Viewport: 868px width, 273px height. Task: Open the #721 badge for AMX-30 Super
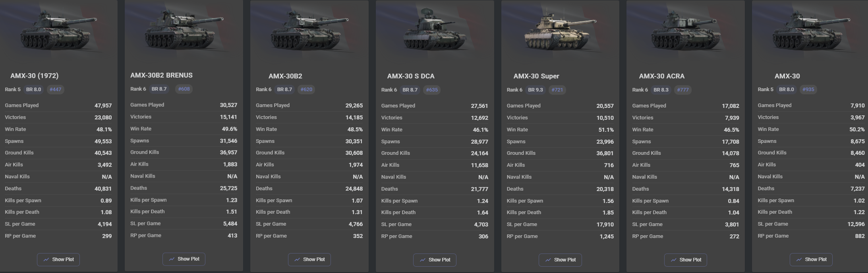(x=557, y=90)
